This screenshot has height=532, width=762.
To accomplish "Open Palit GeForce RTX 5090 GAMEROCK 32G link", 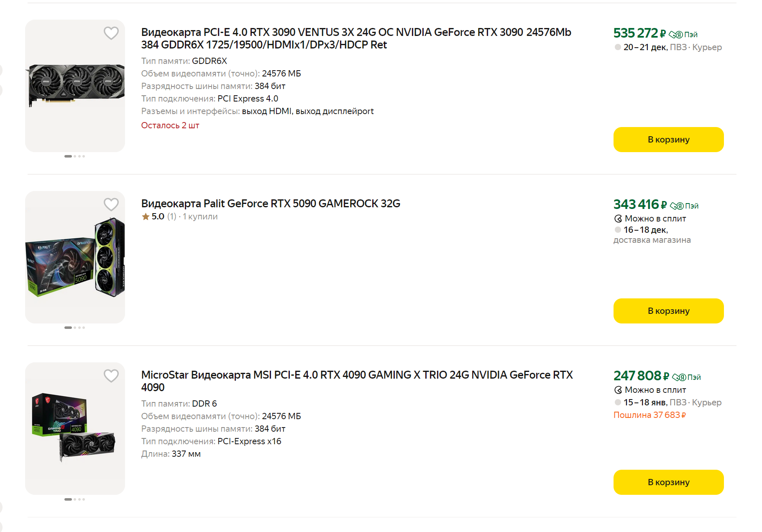I will [x=271, y=204].
